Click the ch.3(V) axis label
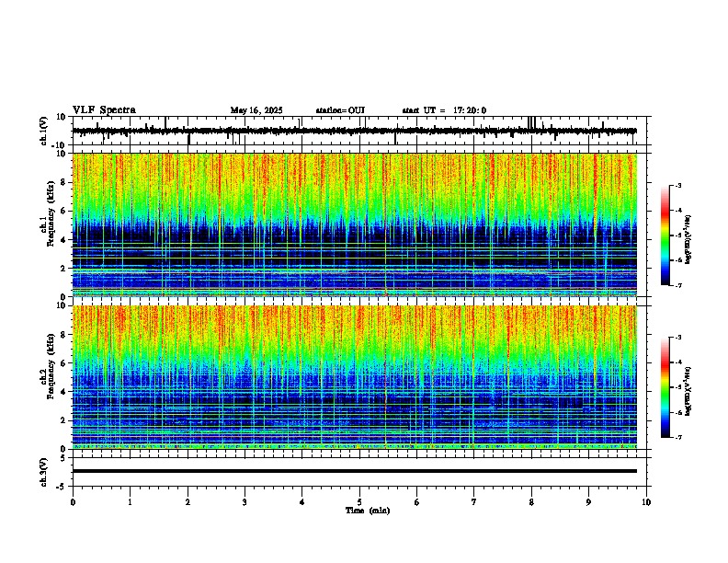Viewport: 728px width, 563px height. tap(44, 472)
